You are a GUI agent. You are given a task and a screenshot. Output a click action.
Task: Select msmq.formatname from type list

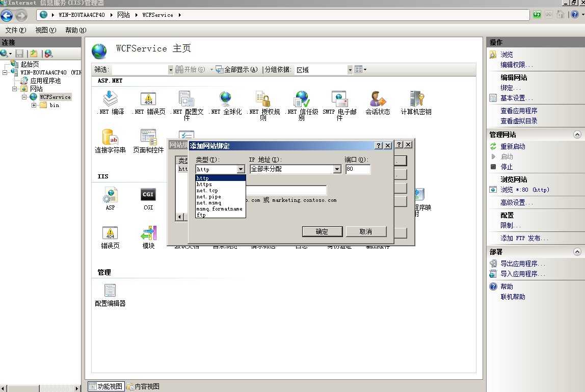click(220, 208)
